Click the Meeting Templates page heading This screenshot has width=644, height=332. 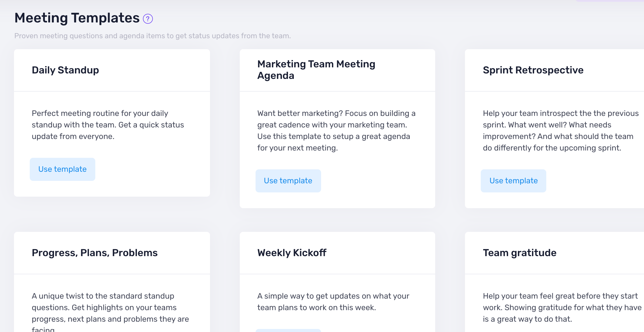pyautogui.click(x=77, y=18)
